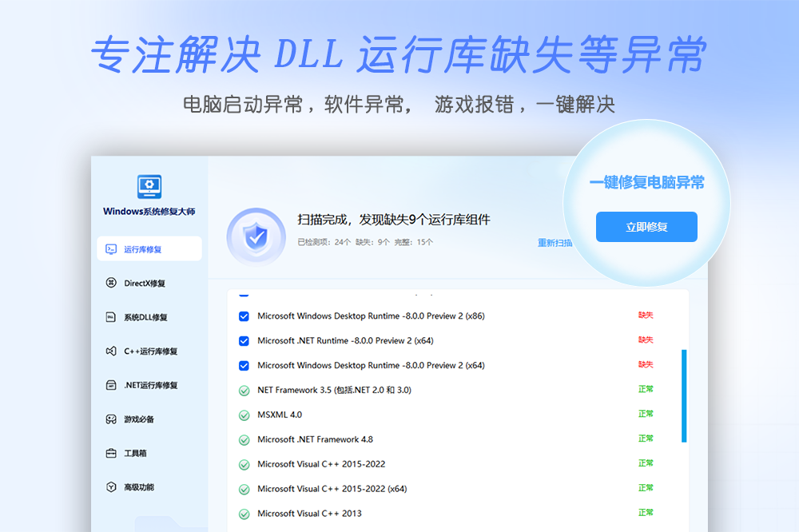Select the Microsoft .NET Runtime (x64) row name
Screen dimensions: 799x532
(x=345, y=340)
